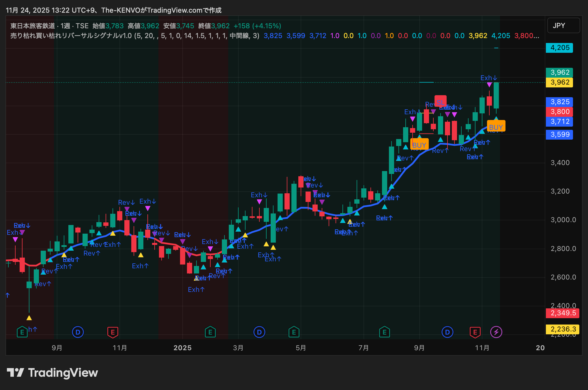Click the blue D dividend marker nearest 9月 2025
The width and height of the screenshot is (588, 390).
tap(447, 332)
